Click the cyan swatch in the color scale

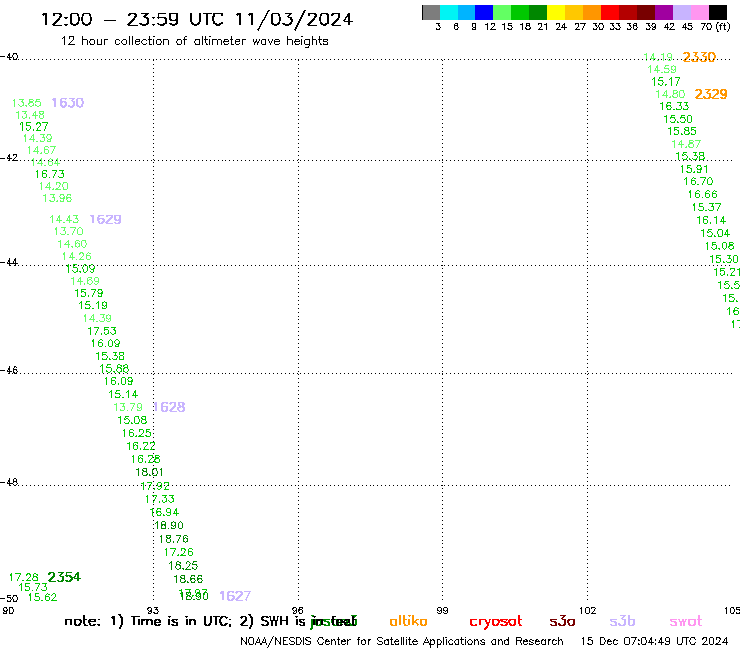point(448,13)
